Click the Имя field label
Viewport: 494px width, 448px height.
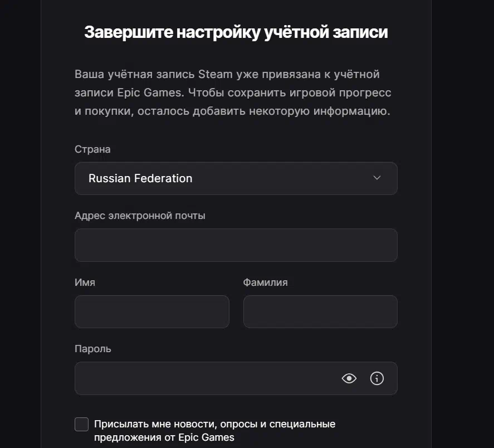pos(85,282)
